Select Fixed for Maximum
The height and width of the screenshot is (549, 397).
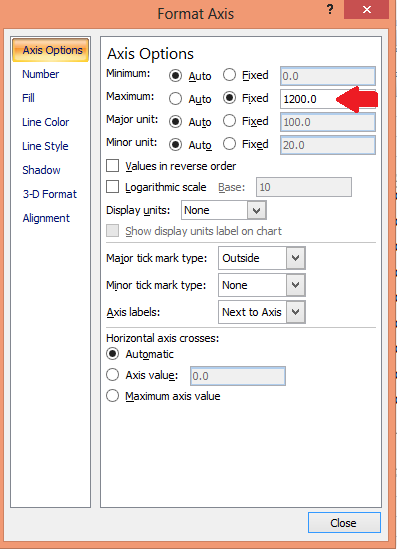coord(229,98)
